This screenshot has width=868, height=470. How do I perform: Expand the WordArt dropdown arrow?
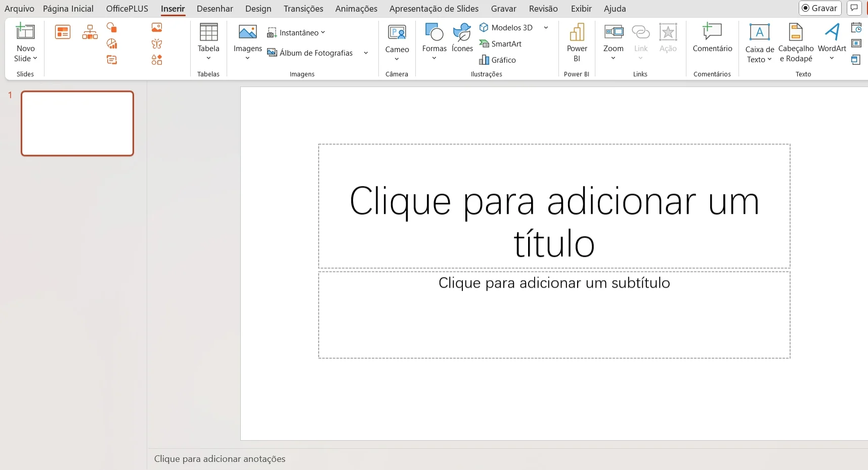(832, 59)
